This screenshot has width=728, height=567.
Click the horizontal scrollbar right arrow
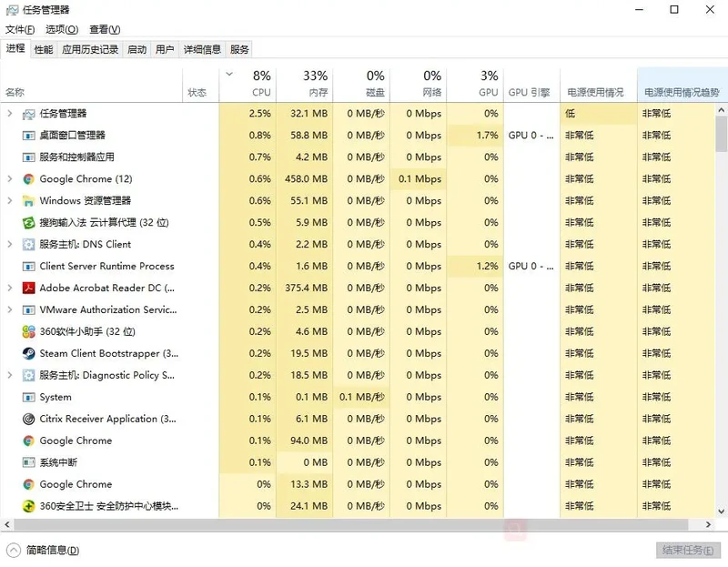click(x=708, y=524)
